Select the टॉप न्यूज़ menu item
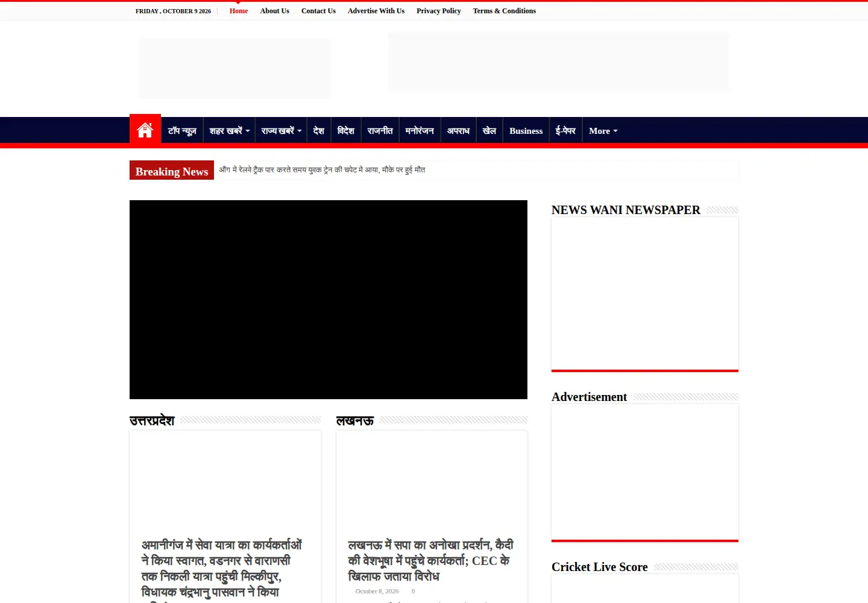 point(182,130)
